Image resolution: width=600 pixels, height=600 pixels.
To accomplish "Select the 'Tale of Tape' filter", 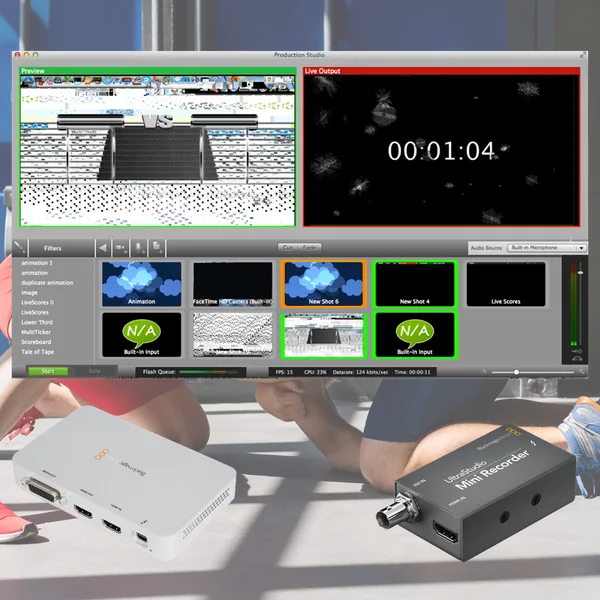I will [38, 352].
